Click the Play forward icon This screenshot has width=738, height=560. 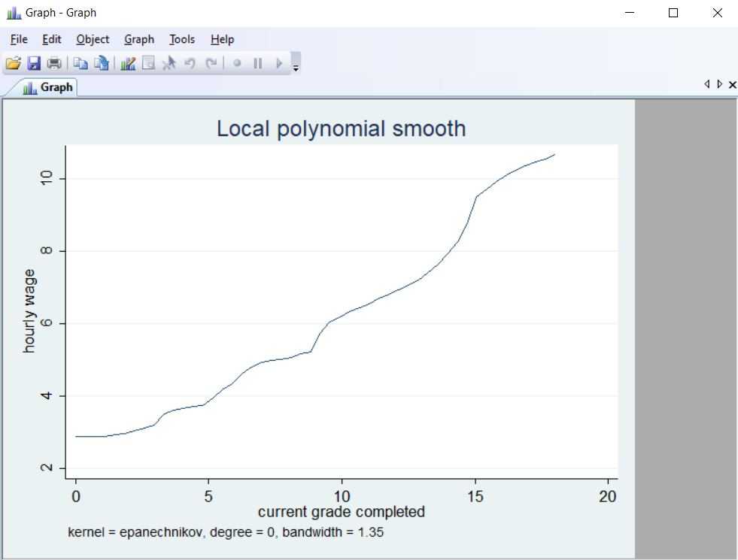278,63
